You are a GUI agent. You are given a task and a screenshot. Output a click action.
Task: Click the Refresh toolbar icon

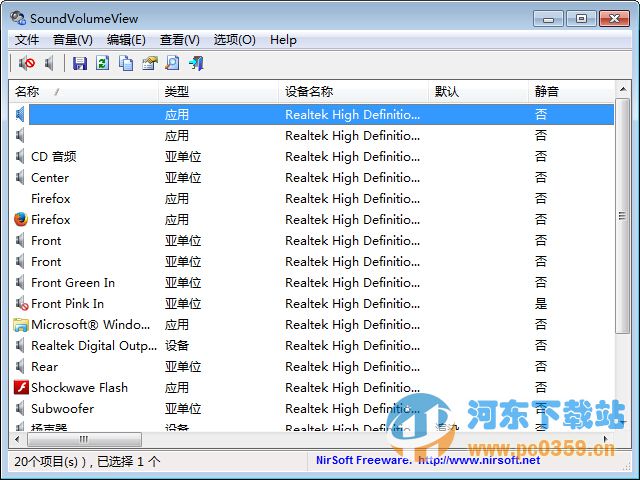pyautogui.click(x=102, y=63)
